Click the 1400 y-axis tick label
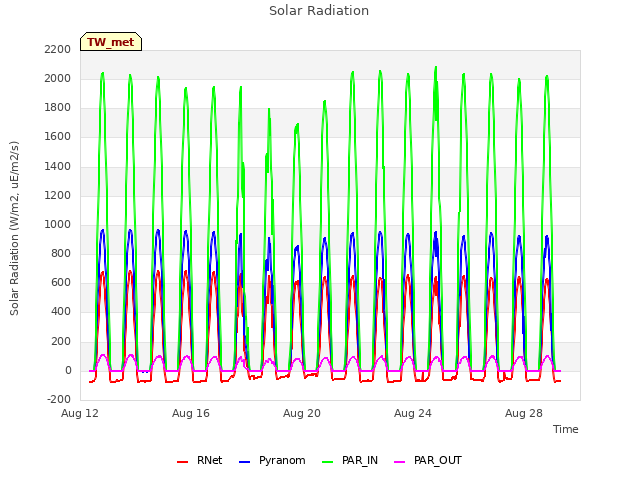This screenshot has width=640, height=480. pos(58,166)
